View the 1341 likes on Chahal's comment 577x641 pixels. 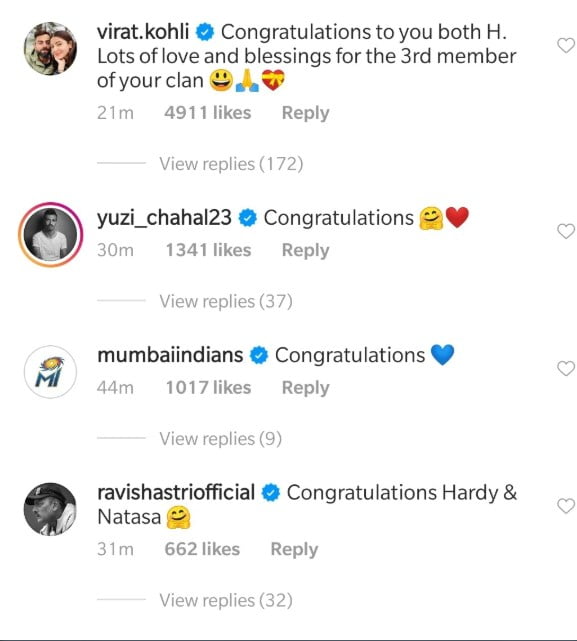pyautogui.click(x=208, y=250)
